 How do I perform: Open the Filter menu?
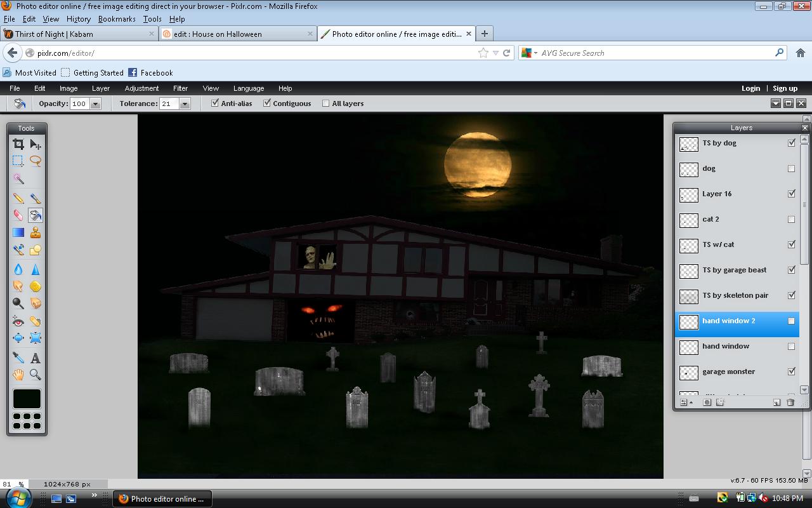pyautogui.click(x=180, y=88)
